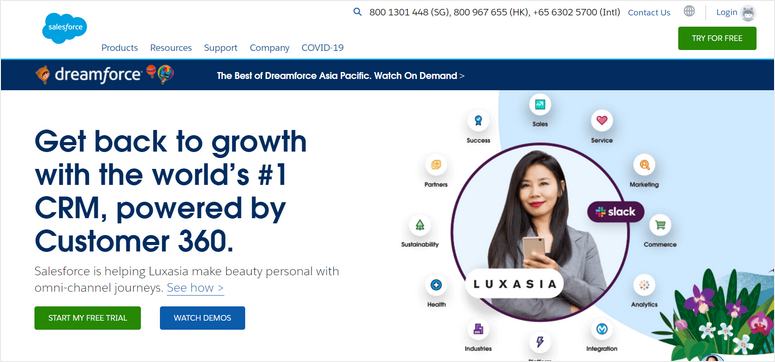Open the Products menu

120,48
